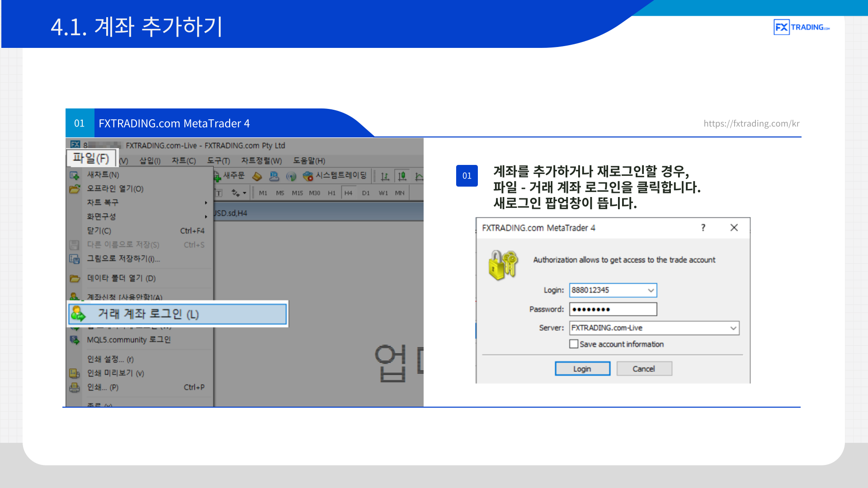Open the 파일(F) menu
Viewport: 868px width, 488px height.
92,159
